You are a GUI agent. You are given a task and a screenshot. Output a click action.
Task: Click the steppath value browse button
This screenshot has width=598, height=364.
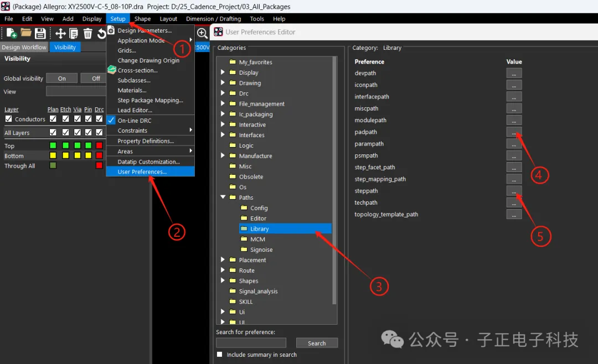coord(514,191)
